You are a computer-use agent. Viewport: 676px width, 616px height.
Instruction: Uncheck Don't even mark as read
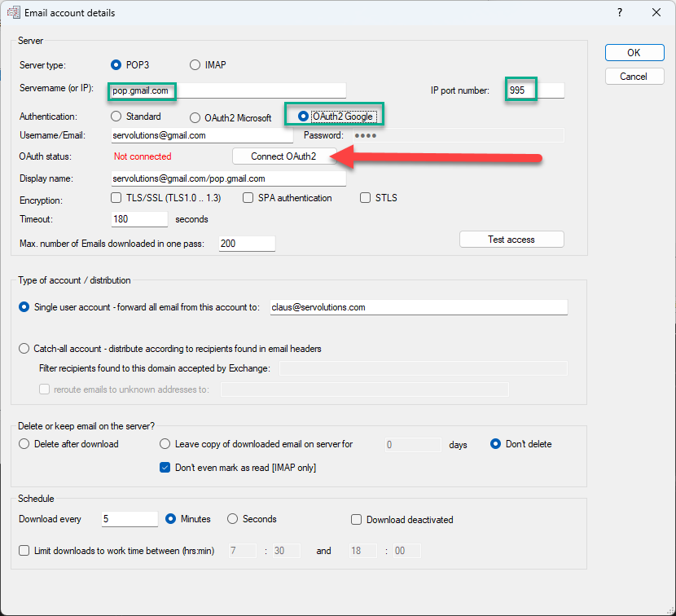coord(165,468)
